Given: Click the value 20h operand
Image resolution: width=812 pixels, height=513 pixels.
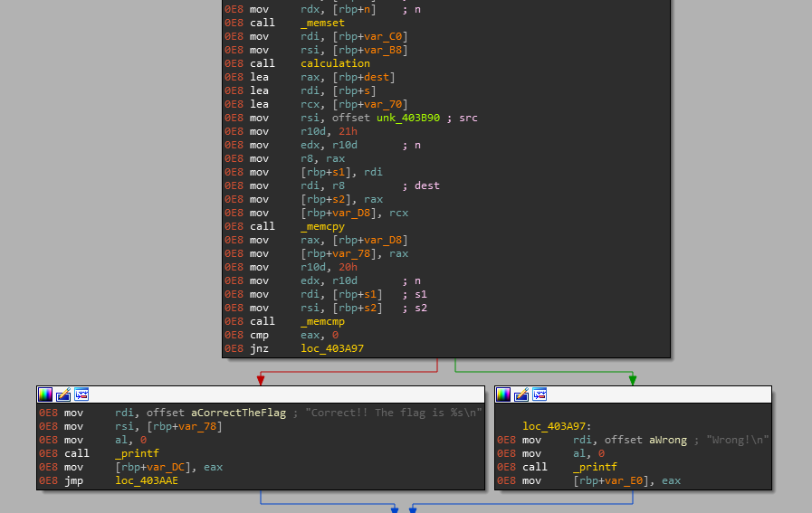Looking at the screenshot, I should click(x=348, y=267).
